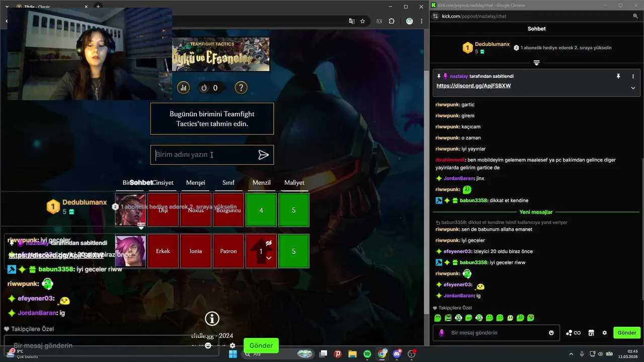Click the second guess pink-haired champion portrait
Screen dimensions: 644x362
130,251
